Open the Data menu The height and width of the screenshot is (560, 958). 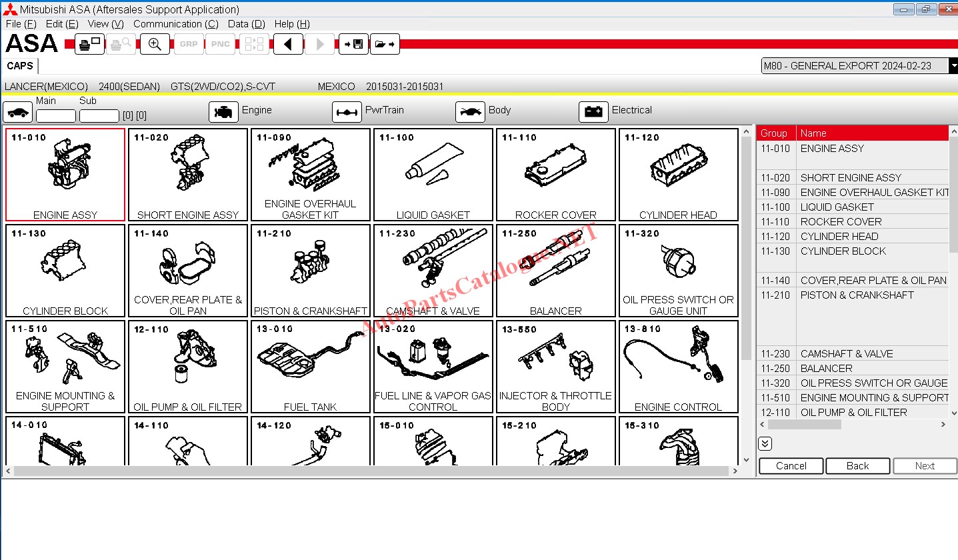click(x=247, y=24)
